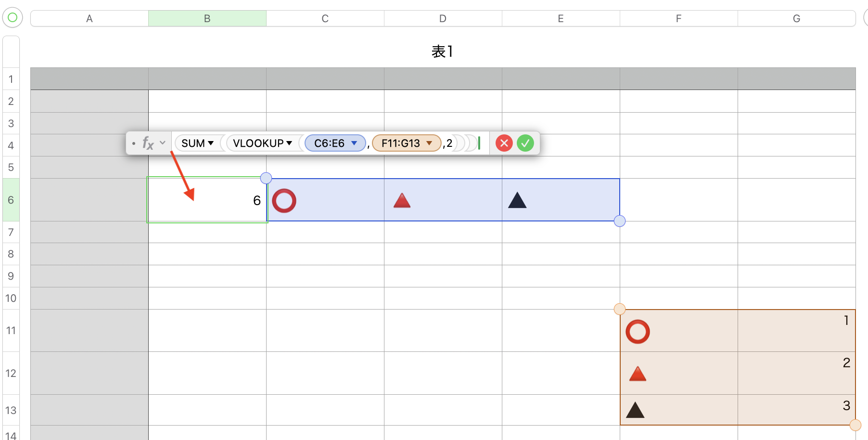This screenshot has width=868, height=440.
Task: Click the red triangle in cell D6
Action: point(402,200)
